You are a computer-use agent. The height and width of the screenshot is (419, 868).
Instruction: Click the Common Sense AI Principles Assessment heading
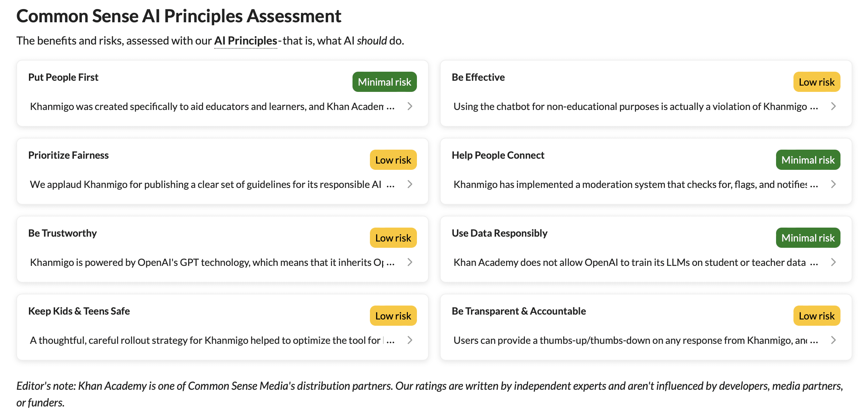tap(179, 16)
